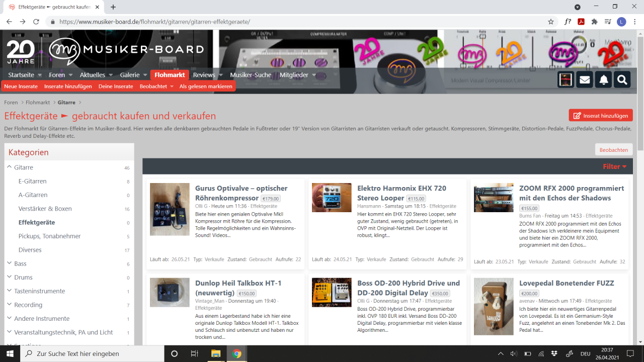Open the Chrome three-dot menu

[635, 22]
